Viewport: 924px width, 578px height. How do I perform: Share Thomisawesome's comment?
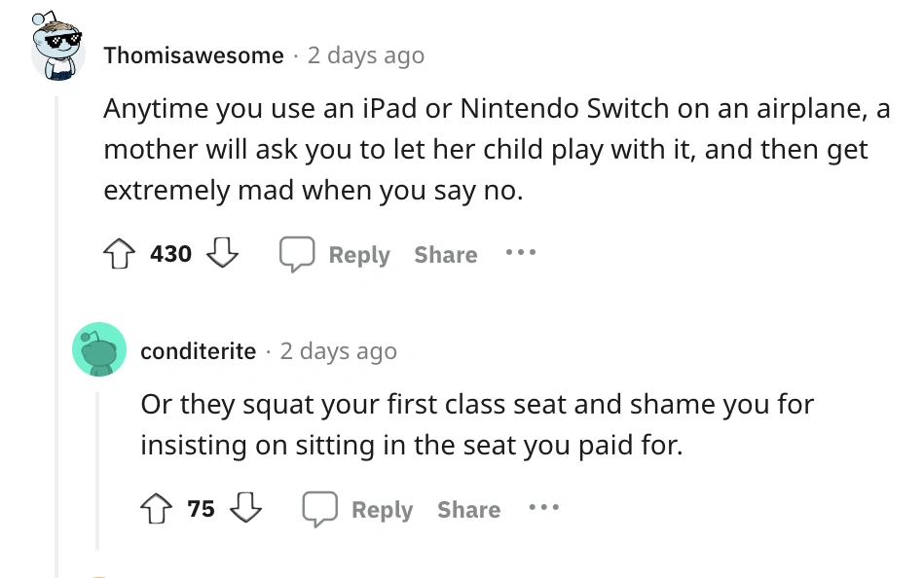coord(445,255)
